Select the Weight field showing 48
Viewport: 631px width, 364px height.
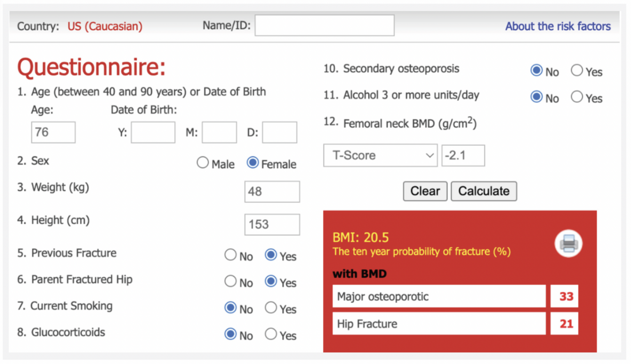[272, 192]
